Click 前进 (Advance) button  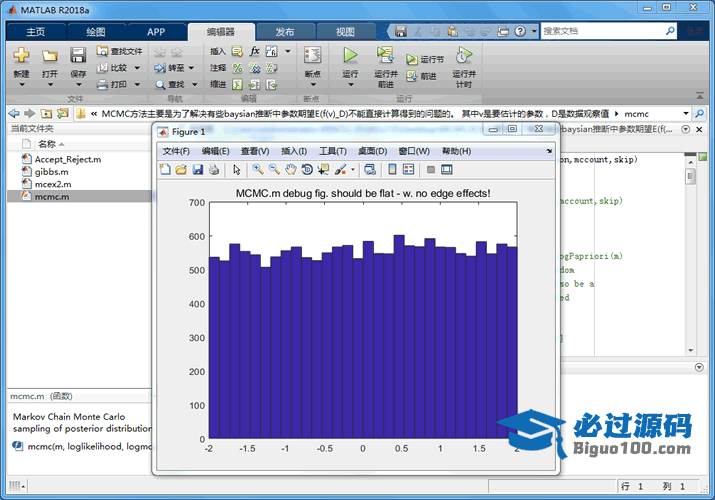click(421, 76)
